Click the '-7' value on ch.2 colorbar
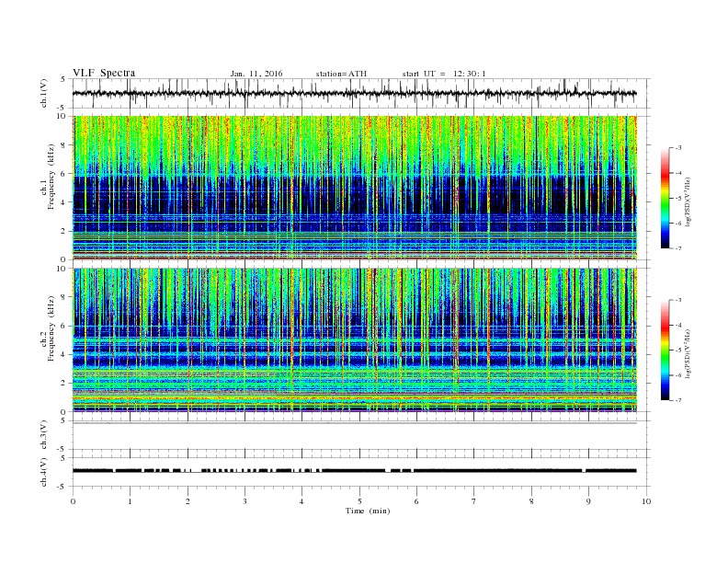The height and width of the screenshot is (563, 728). point(677,400)
